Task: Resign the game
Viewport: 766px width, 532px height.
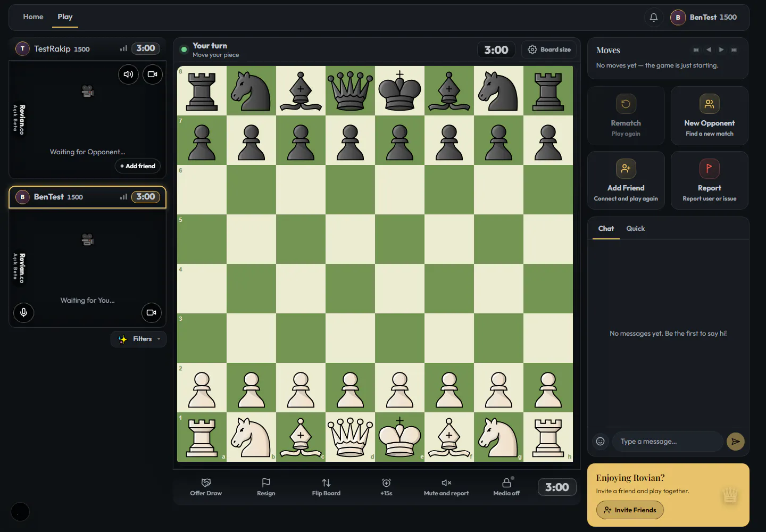Action: [x=266, y=487]
